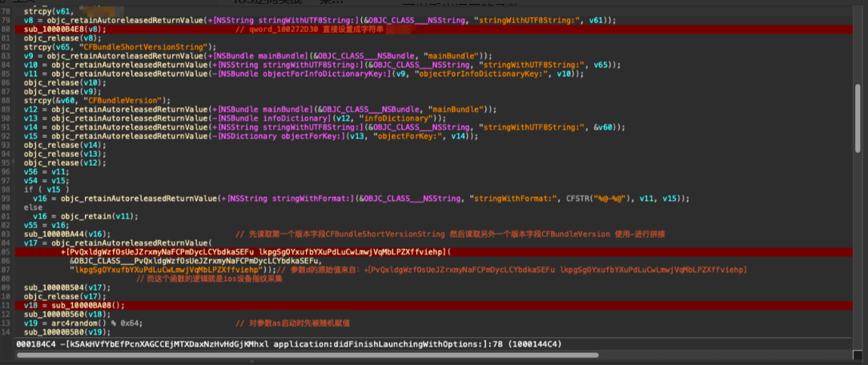The image size is (868, 365).
Task: Click the vertical scrollbar thumb
Action: (858, 119)
